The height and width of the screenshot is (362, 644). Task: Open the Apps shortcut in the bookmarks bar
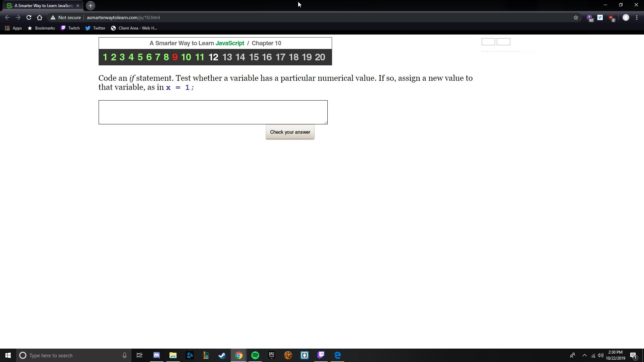[13, 28]
